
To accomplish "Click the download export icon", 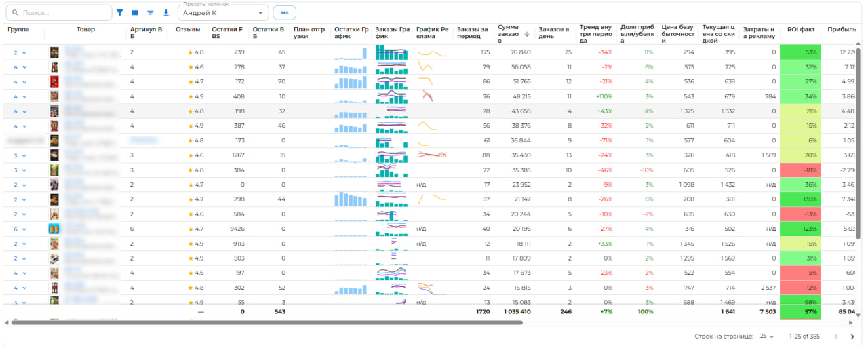I will pos(166,13).
